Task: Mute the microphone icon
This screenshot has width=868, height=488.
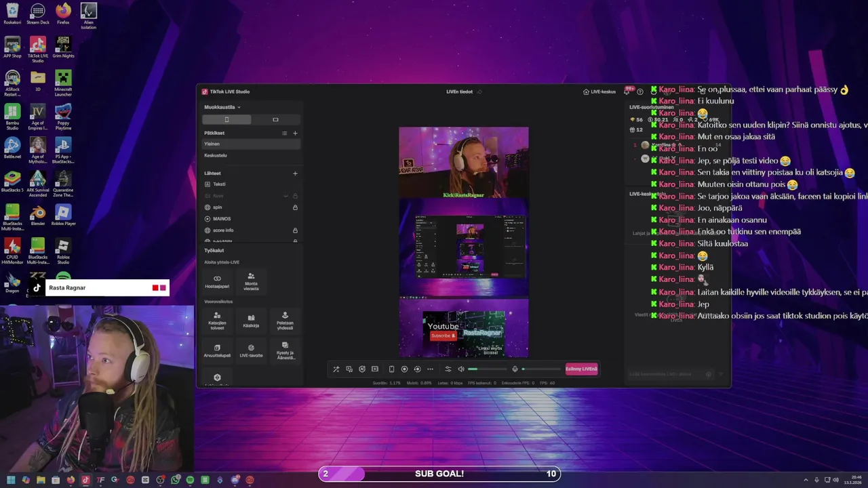Action: pyautogui.click(x=515, y=369)
